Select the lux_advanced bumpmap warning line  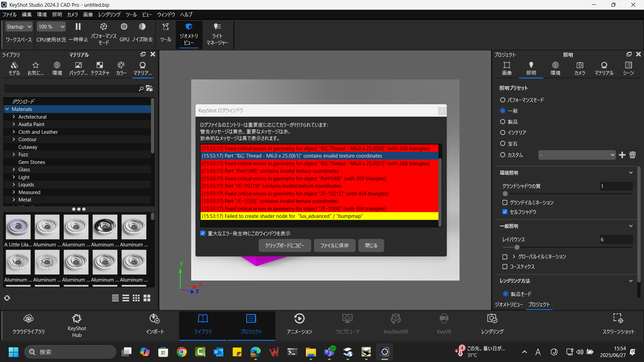point(319,216)
